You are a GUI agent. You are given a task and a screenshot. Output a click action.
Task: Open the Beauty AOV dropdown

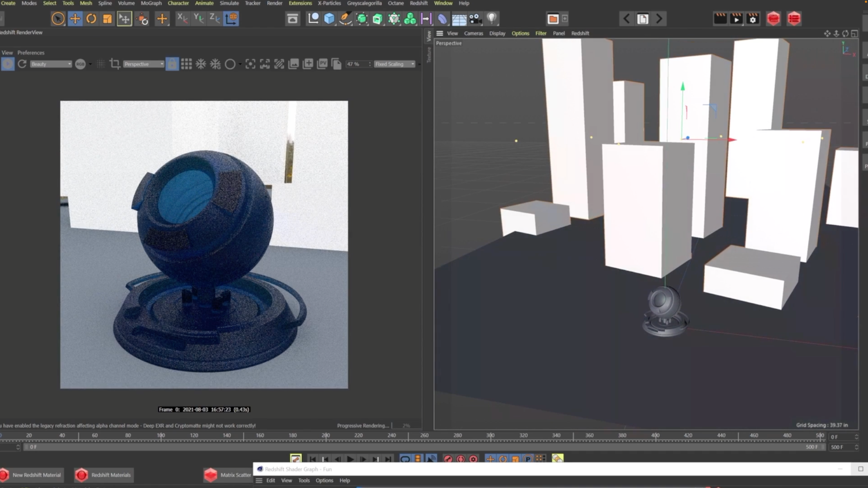pos(51,64)
